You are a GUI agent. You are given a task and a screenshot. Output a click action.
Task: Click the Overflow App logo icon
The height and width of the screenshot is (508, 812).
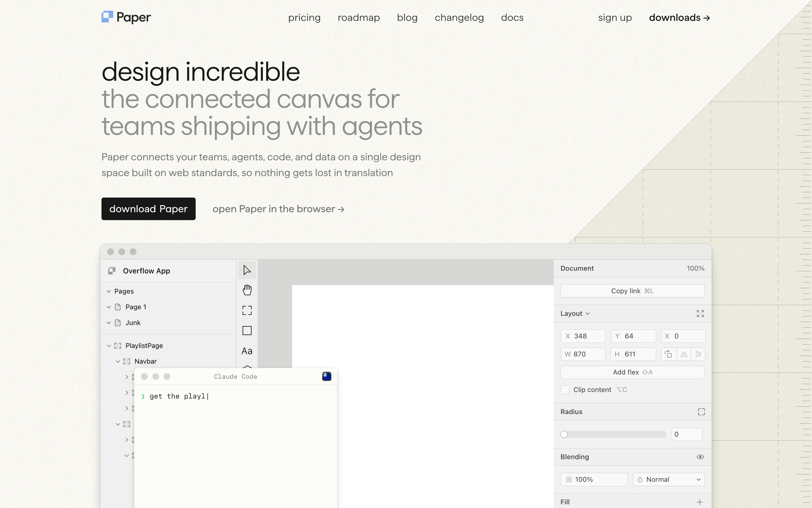[112, 271]
